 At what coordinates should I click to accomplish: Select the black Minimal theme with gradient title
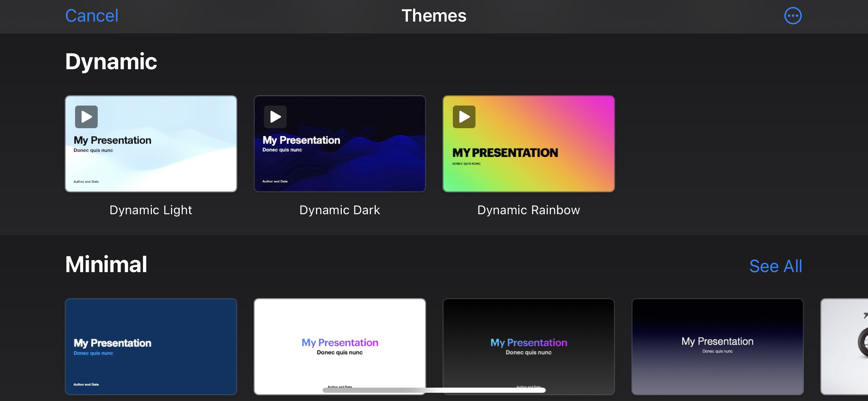(529, 347)
